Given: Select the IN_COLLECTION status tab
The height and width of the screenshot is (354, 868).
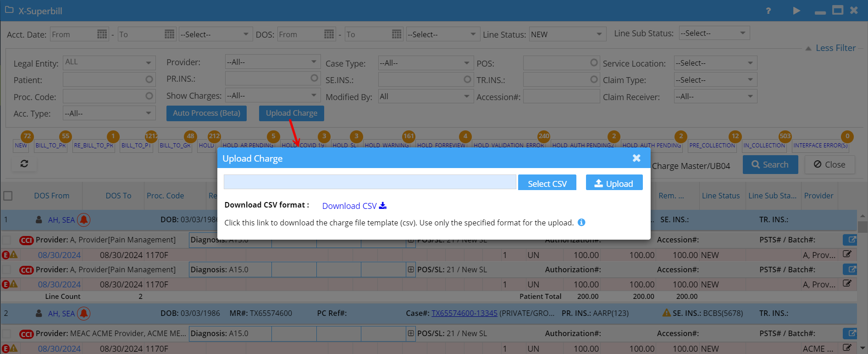Looking at the screenshot, I should [764, 145].
